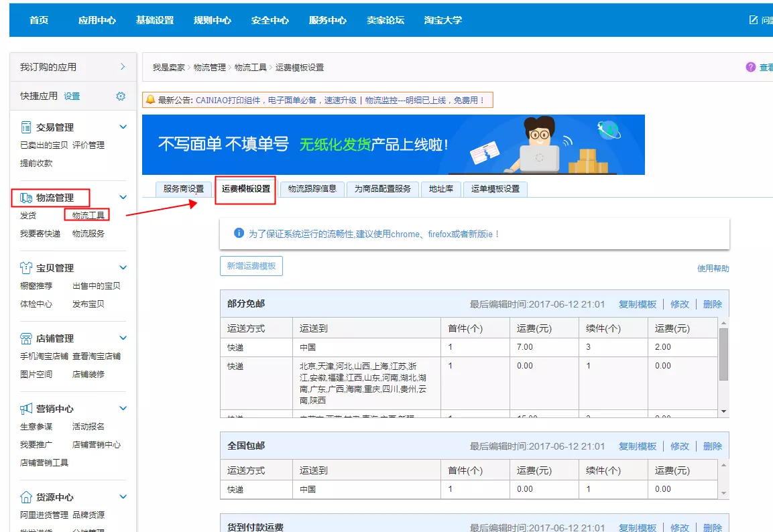773x532 pixels.
Task: Click 删除 for 全国包邮 template
Action: coord(713,446)
